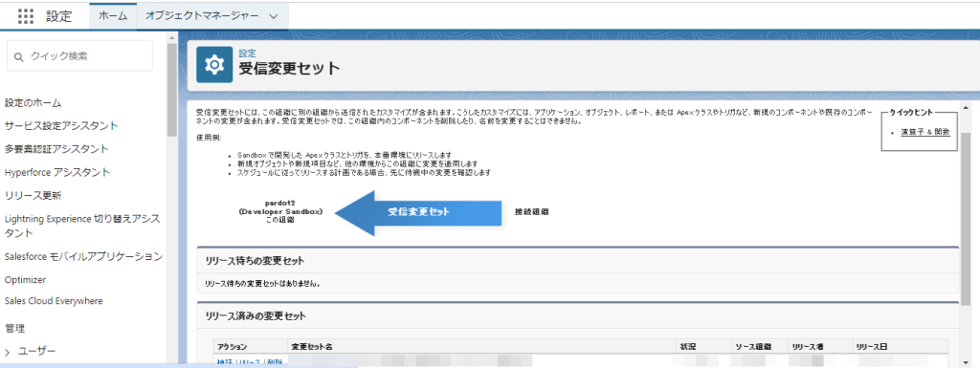
Task: Open Optimizer in the sidebar
Action: [x=24, y=280]
